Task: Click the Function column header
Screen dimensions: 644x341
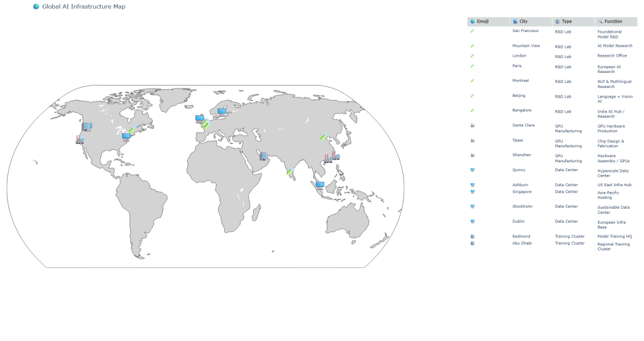Action: tap(615, 21)
